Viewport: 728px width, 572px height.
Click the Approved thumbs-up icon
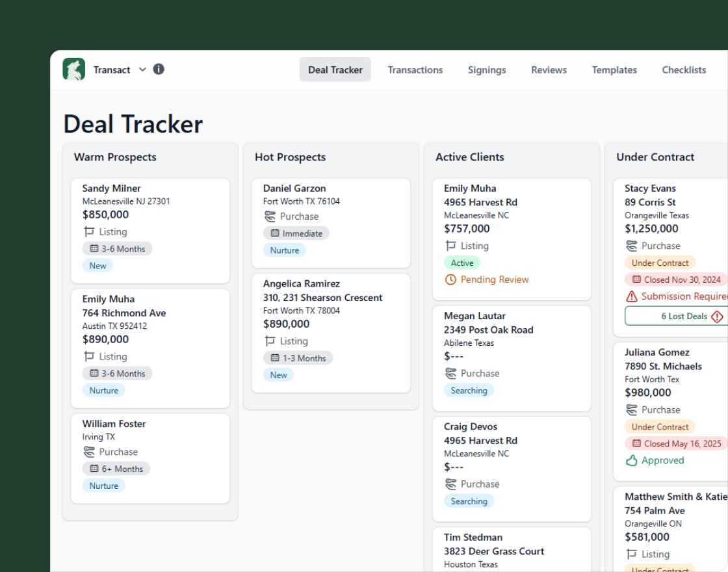[631, 460]
